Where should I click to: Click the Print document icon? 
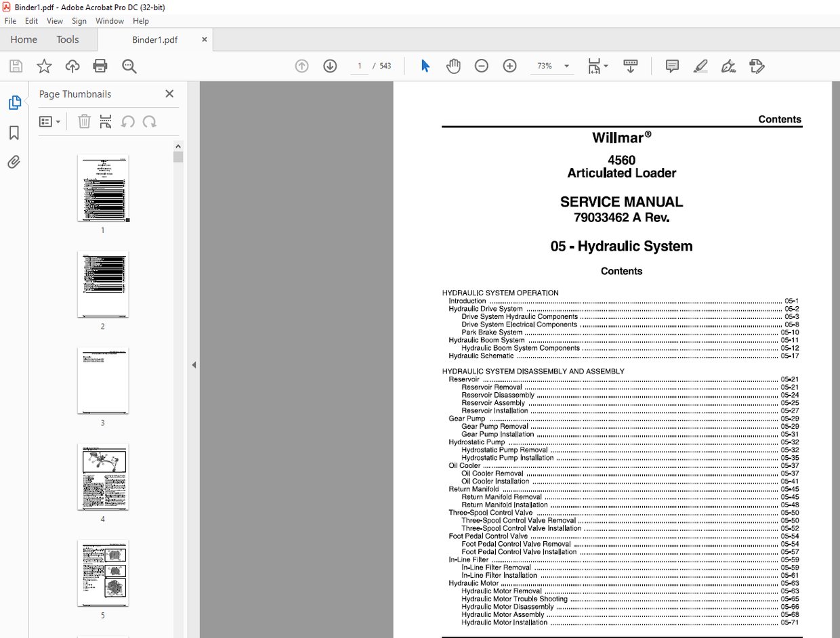tap(100, 66)
